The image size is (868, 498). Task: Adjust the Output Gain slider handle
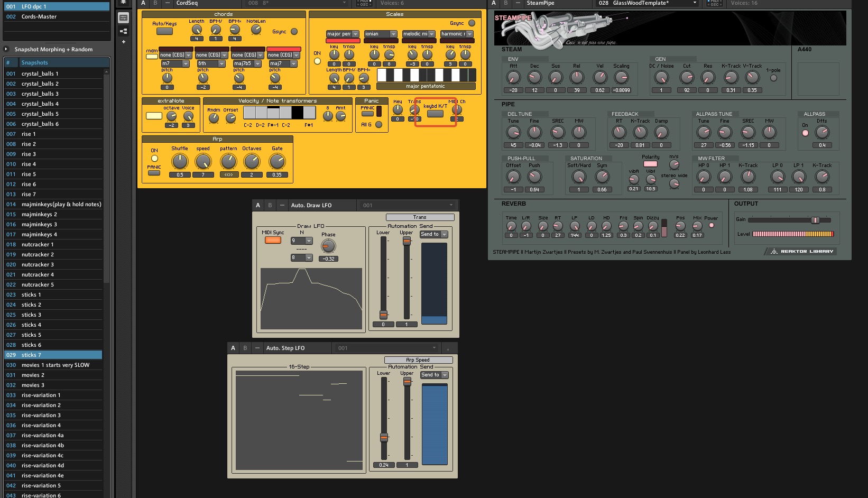pos(815,220)
